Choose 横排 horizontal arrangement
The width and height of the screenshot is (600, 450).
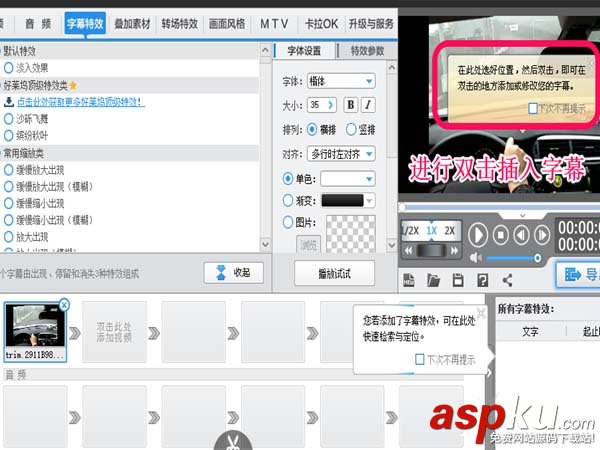coord(312,130)
